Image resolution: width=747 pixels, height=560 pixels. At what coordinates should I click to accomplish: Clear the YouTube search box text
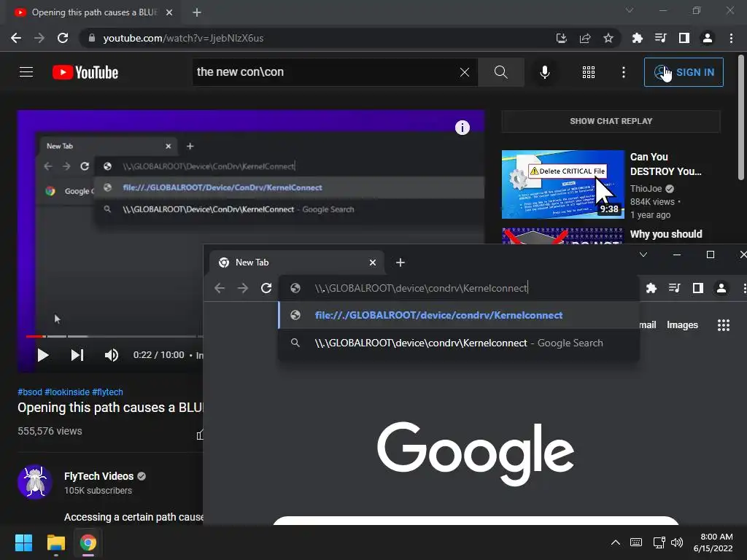point(465,72)
